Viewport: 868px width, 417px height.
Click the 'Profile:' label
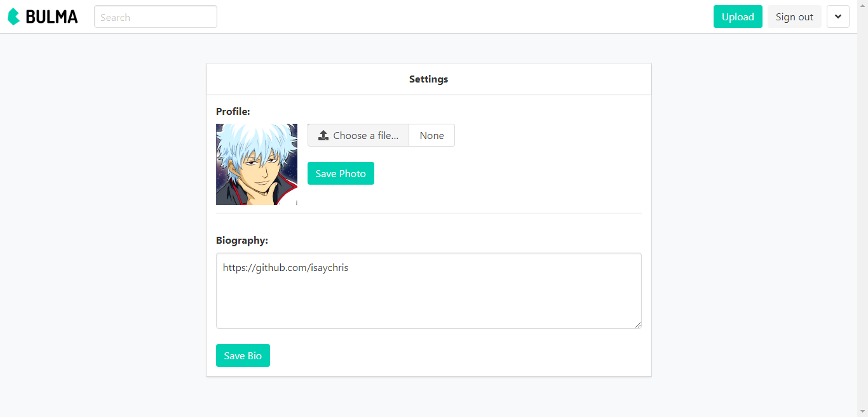[233, 112]
